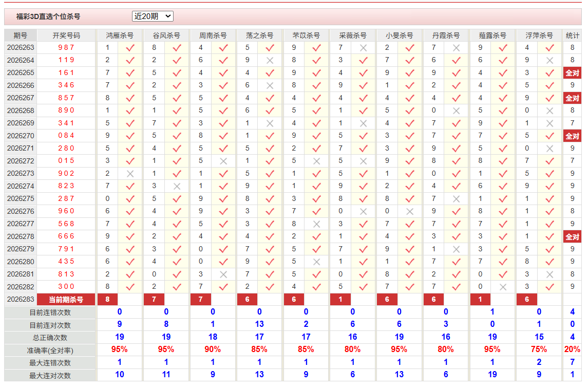The height and width of the screenshot is (387, 588).
Task: Select the 鸿雁杀号 cross mark in row 2026273
Action: [130, 174]
